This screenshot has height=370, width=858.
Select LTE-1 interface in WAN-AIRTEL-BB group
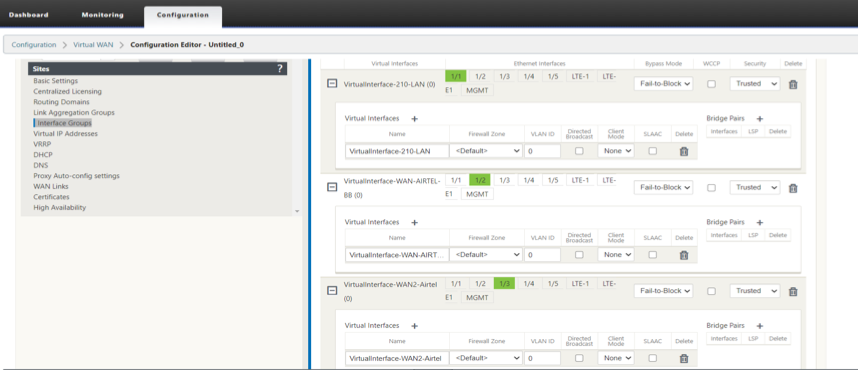(x=581, y=180)
